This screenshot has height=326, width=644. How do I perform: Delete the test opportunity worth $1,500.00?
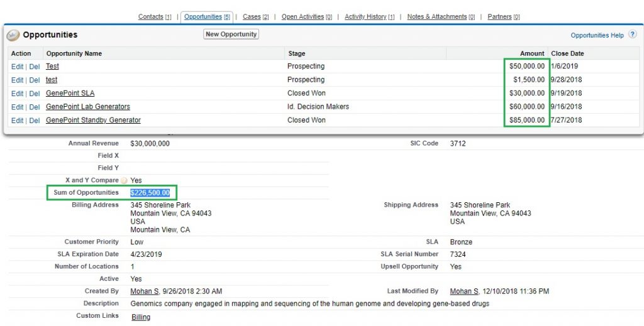[x=35, y=80]
